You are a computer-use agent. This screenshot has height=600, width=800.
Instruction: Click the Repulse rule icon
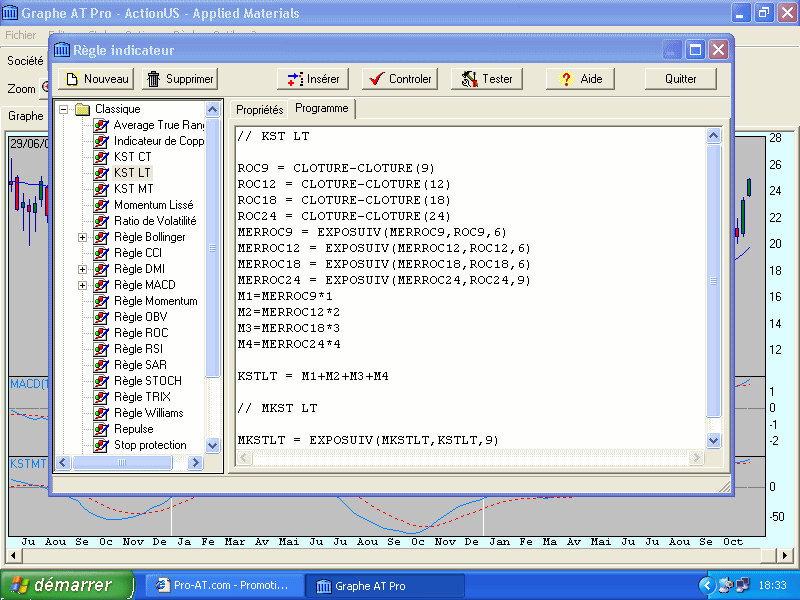pos(101,429)
